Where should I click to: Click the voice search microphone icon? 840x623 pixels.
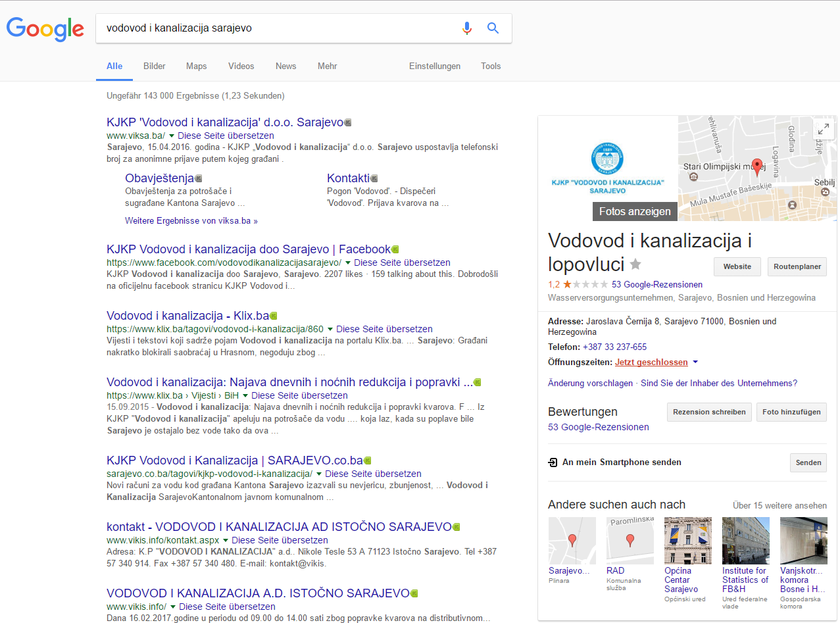click(x=467, y=28)
